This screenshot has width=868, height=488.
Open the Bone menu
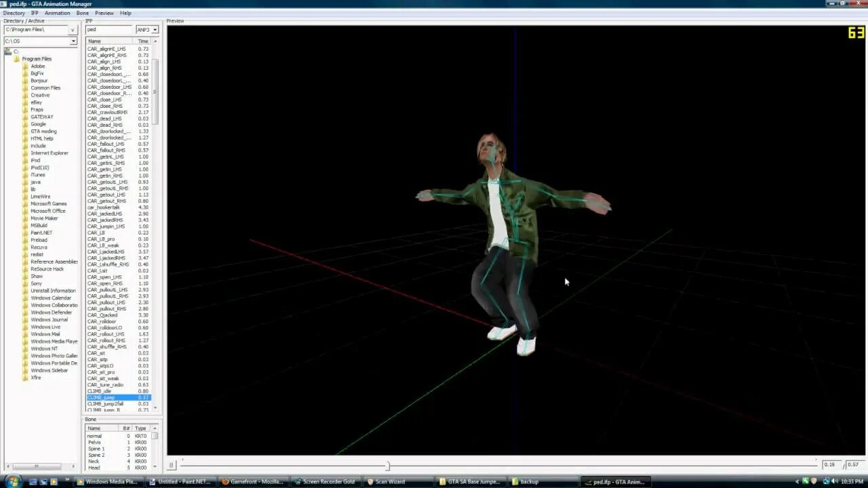tap(83, 13)
